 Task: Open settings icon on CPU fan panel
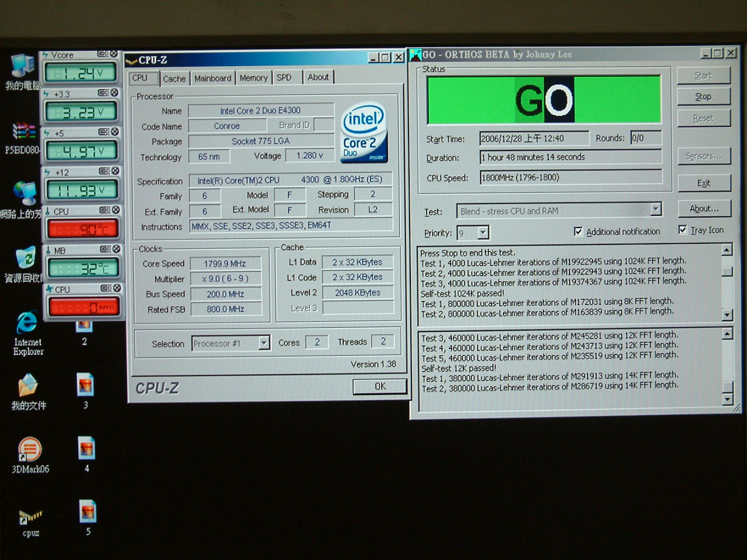[x=106, y=288]
